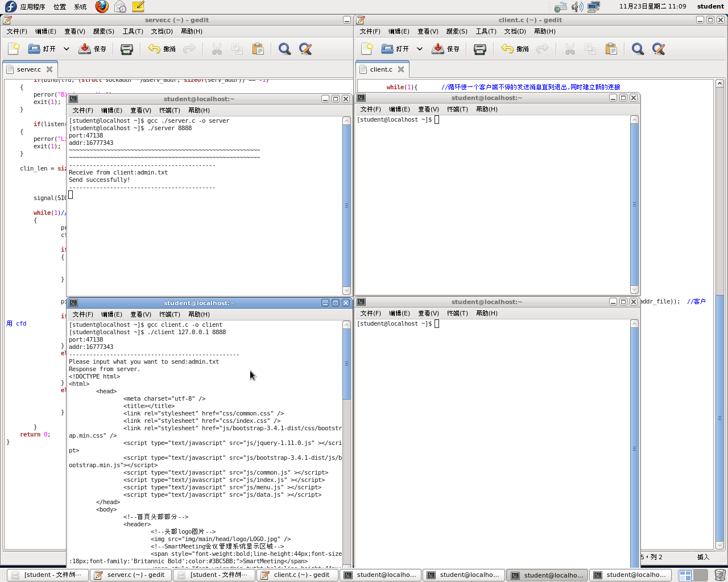Create a new document in client.c gedit
This screenshot has height=582, width=728.
(367, 49)
